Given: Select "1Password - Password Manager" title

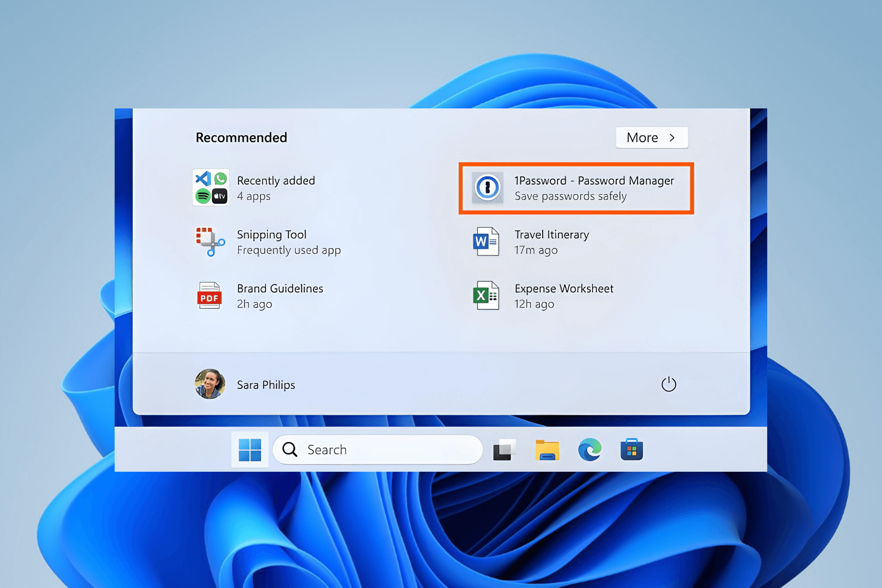Looking at the screenshot, I should 594,181.
